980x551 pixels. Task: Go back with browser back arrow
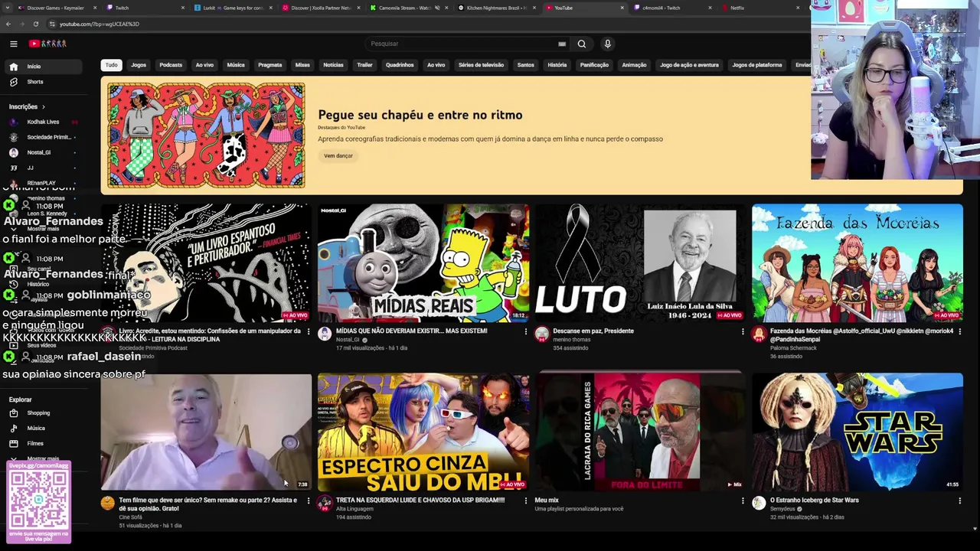(x=8, y=24)
